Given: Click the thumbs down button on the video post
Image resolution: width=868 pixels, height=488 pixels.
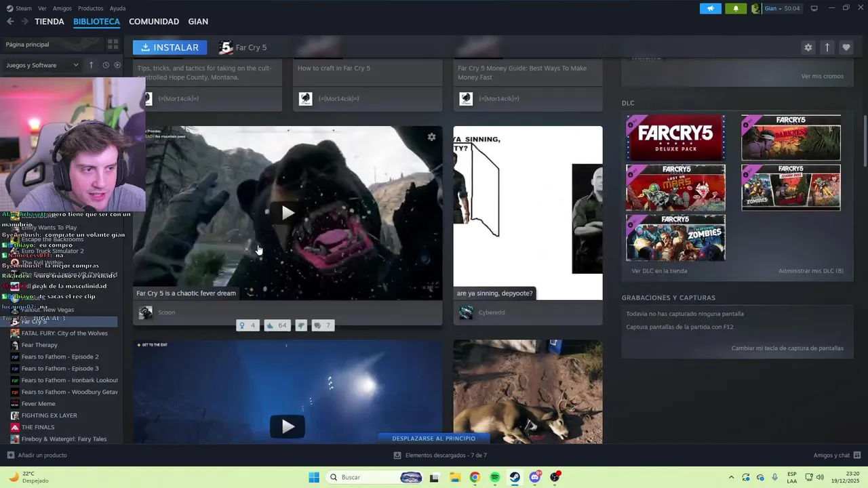Looking at the screenshot, I should tap(301, 325).
